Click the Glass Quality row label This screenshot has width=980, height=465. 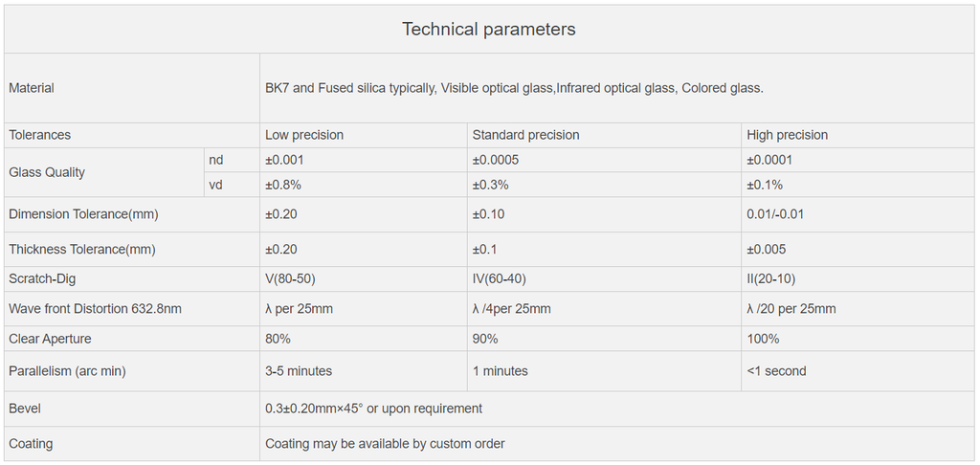click(47, 172)
